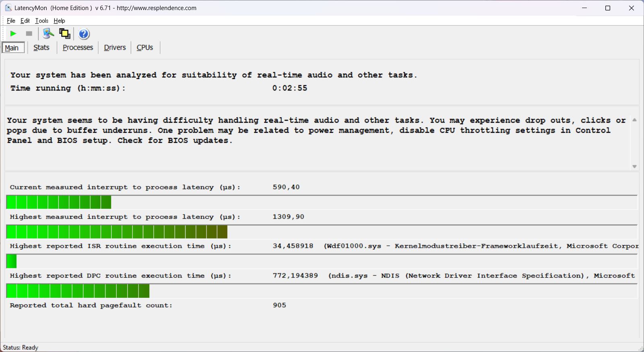Click the ISR execution time progress bar
The width and height of the screenshot is (644, 352).
(322, 261)
